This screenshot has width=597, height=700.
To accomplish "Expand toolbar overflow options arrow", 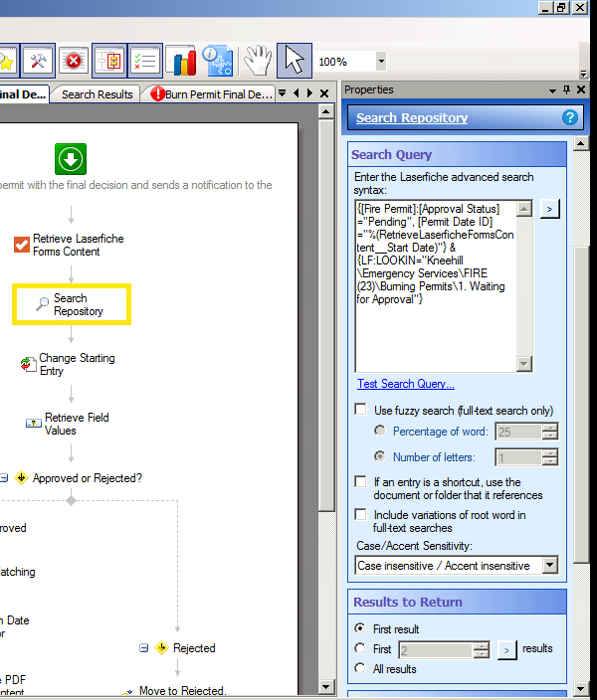I will pos(583,74).
